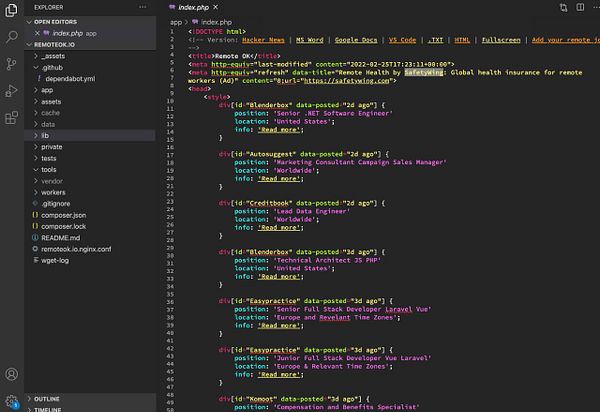600x412 pixels.
Task: Expand the vendor folder
Action: (52, 181)
